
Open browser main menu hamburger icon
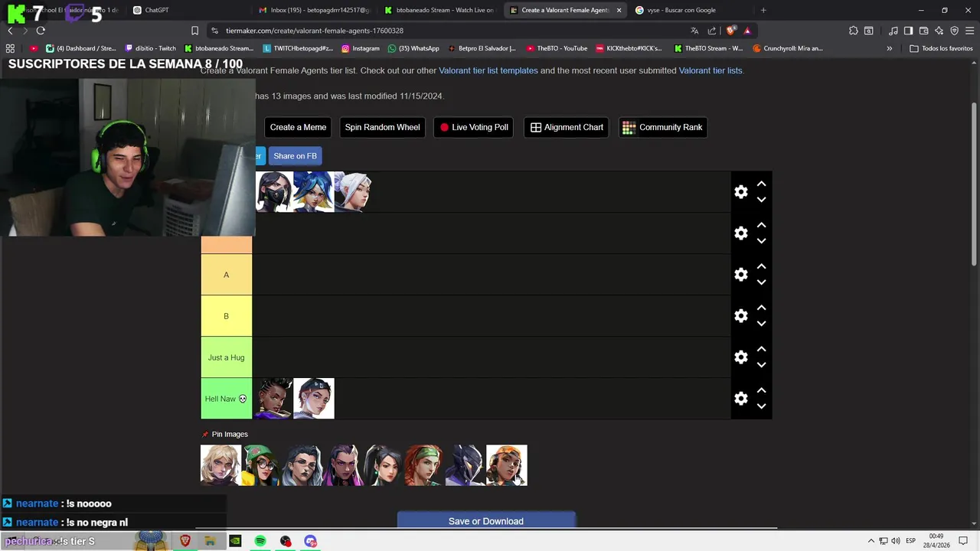pyautogui.click(x=969, y=31)
